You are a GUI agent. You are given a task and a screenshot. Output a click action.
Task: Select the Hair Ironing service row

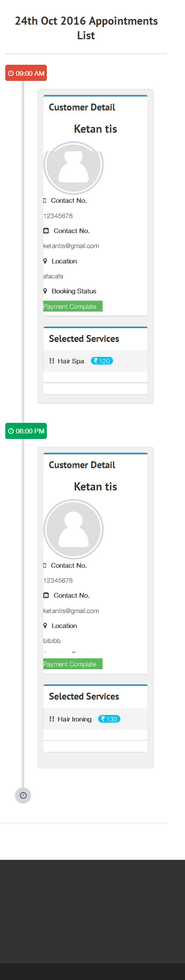[x=95, y=719]
